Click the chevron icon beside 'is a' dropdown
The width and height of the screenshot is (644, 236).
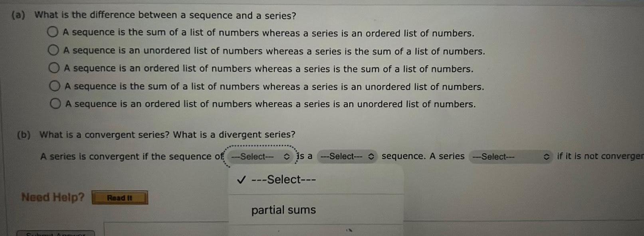click(370, 157)
